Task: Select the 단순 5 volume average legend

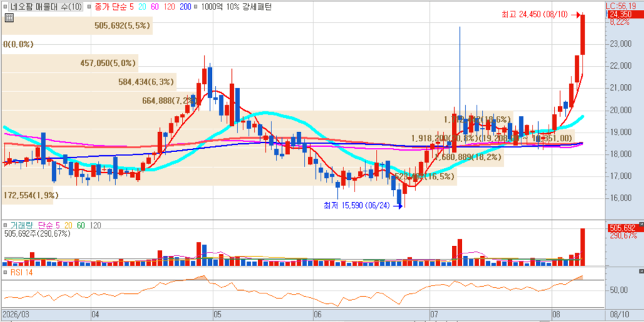Action: [49, 225]
